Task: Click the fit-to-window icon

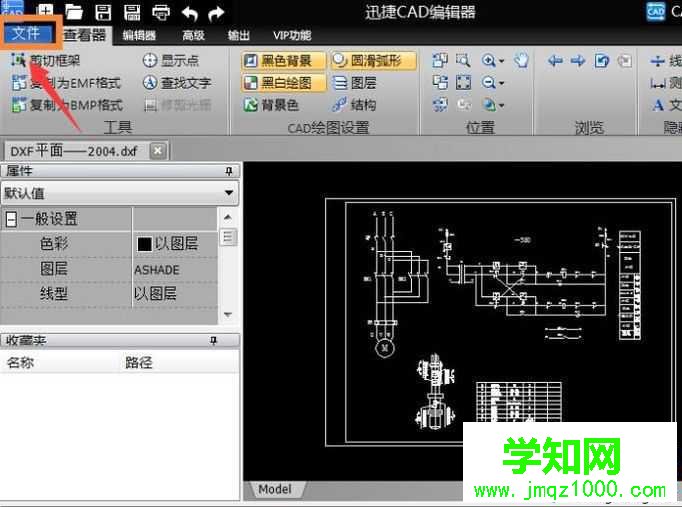Action: point(463,82)
